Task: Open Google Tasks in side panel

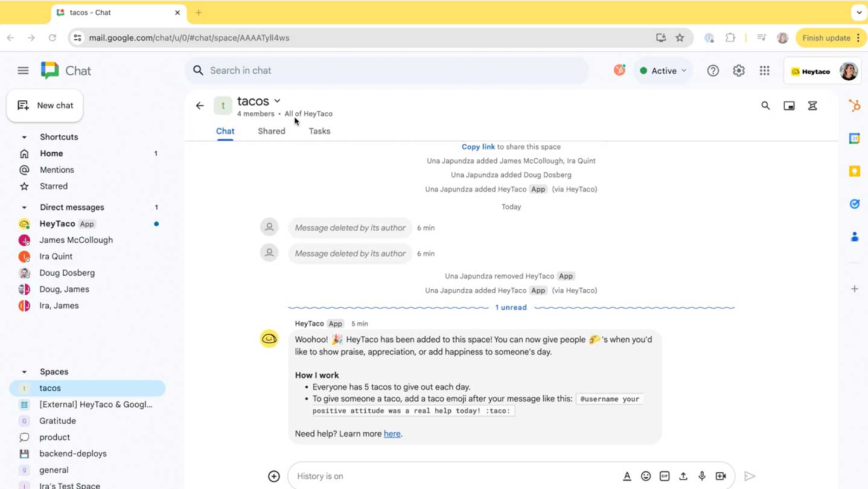Action: [855, 204]
